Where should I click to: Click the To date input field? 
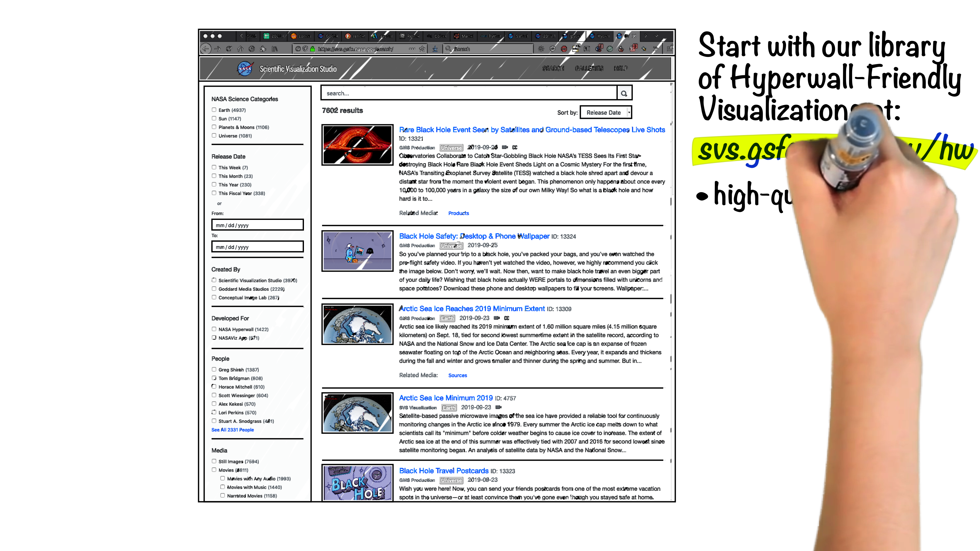pos(257,246)
